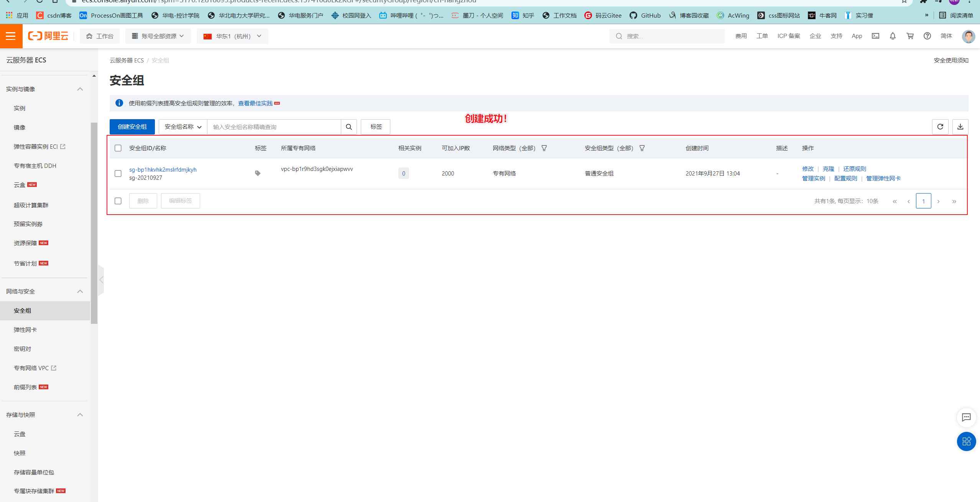
Task: Click the export download icon
Action: pyautogui.click(x=960, y=127)
